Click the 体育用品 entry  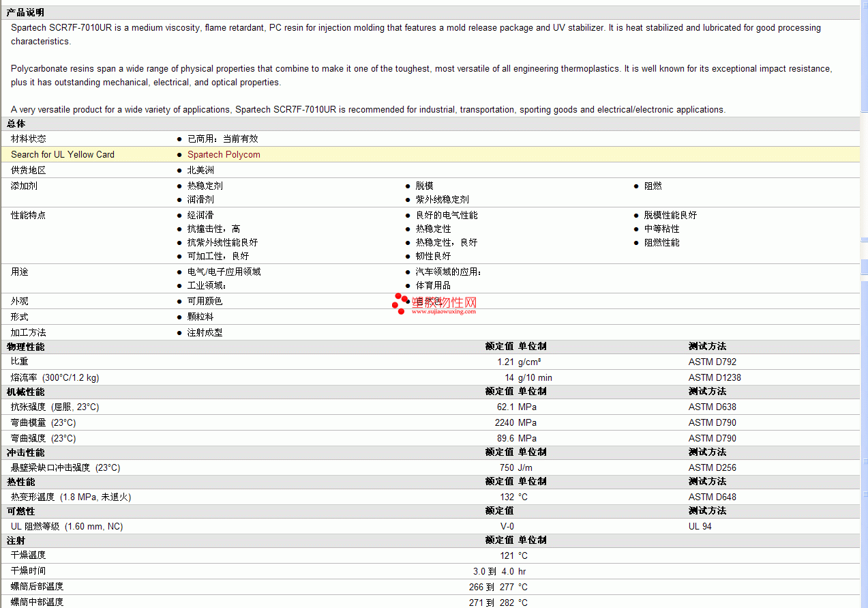pyautogui.click(x=434, y=285)
